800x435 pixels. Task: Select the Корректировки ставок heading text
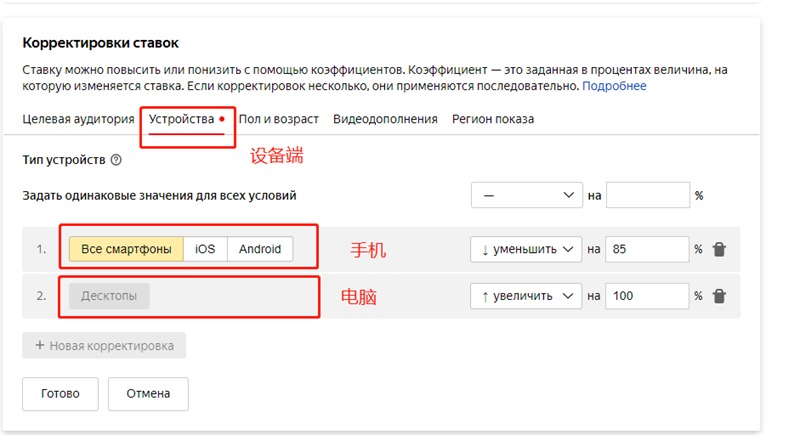[x=101, y=43]
